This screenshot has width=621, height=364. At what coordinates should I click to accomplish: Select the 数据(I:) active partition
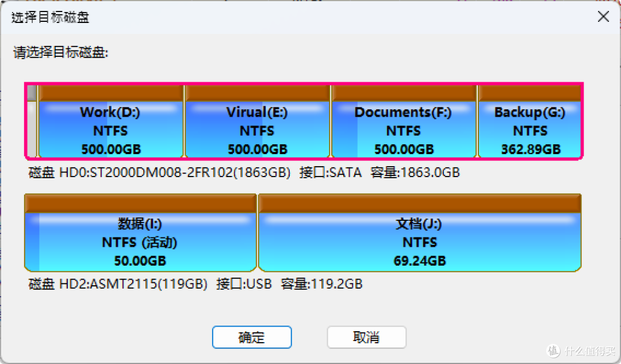coord(140,233)
